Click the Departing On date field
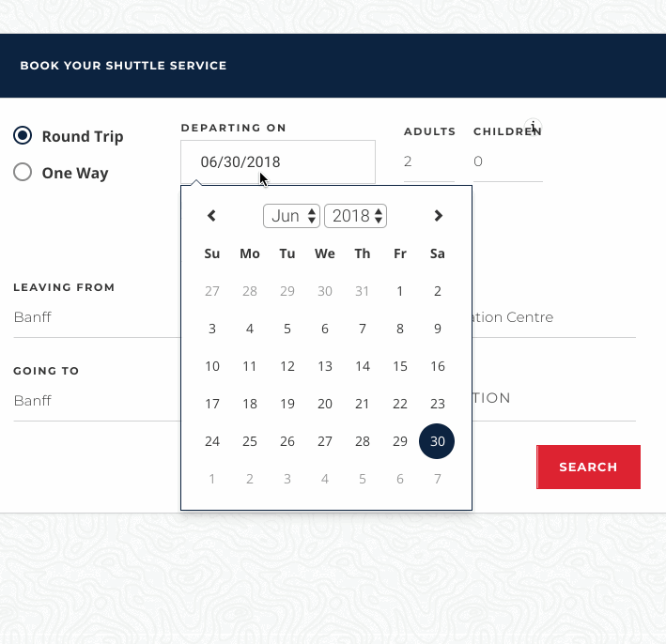Viewport: 666px width, 644px height. 278,161
